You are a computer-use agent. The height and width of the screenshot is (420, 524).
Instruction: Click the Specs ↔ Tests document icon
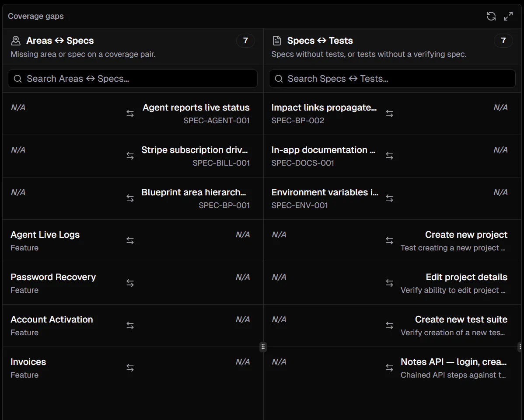coord(277,41)
